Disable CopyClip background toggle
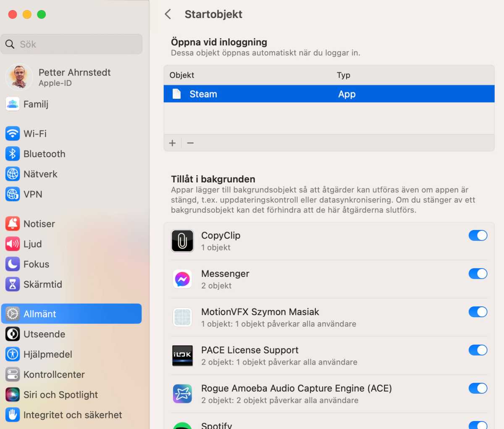Screen dimensions: 504x429 coord(478,235)
